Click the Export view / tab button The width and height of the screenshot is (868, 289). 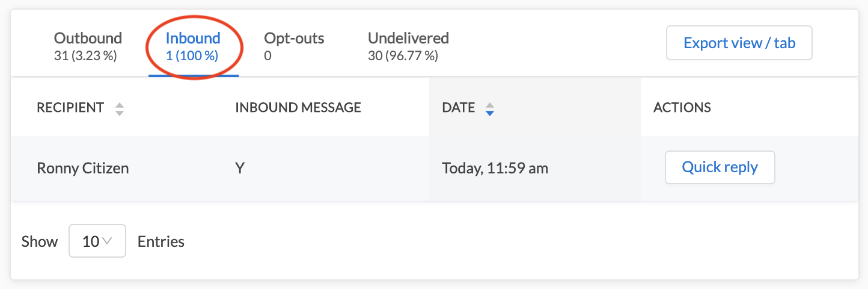pyautogui.click(x=739, y=43)
